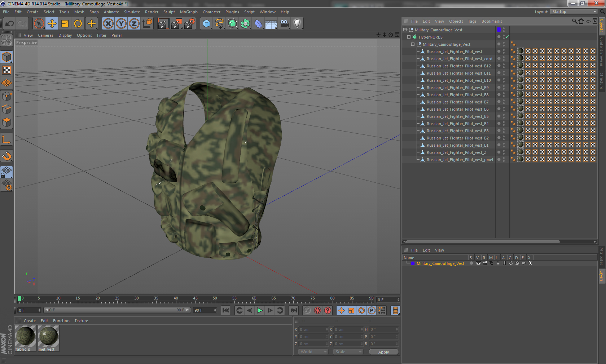Open the Layout Startup dropdown
This screenshot has height=364, width=606.
574,12
